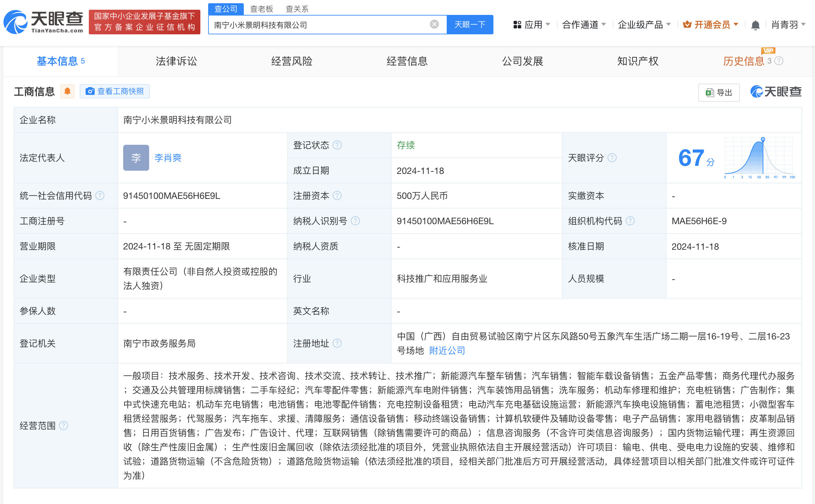Open the 应用 dropdown
Viewport: 815px width, 504px height.
click(x=532, y=24)
